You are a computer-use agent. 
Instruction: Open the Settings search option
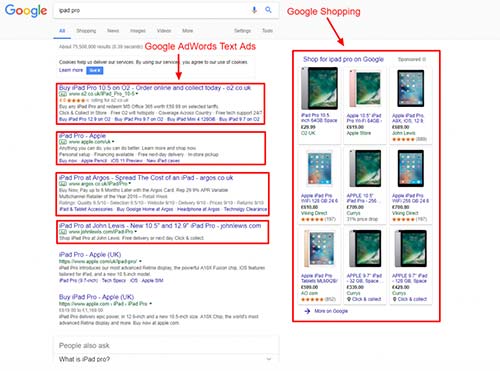(x=242, y=31)
